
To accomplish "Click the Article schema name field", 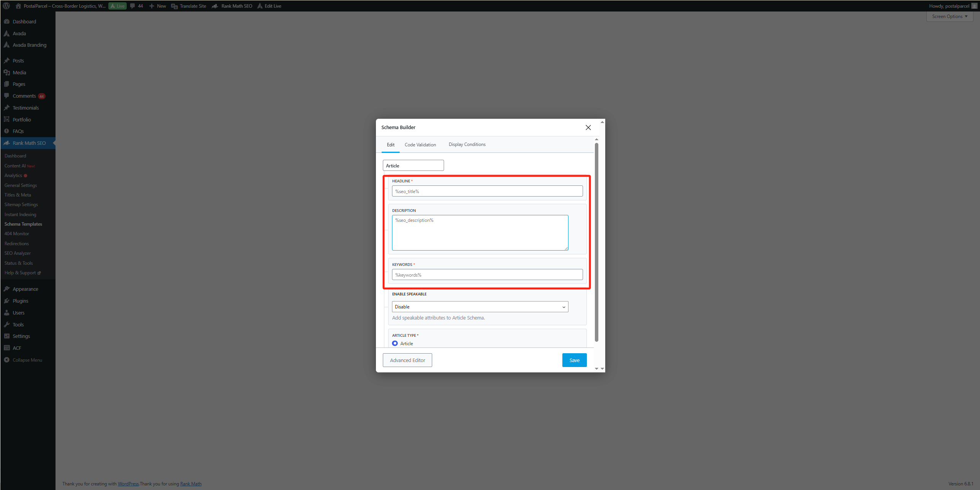I will [x=413, y=165].
